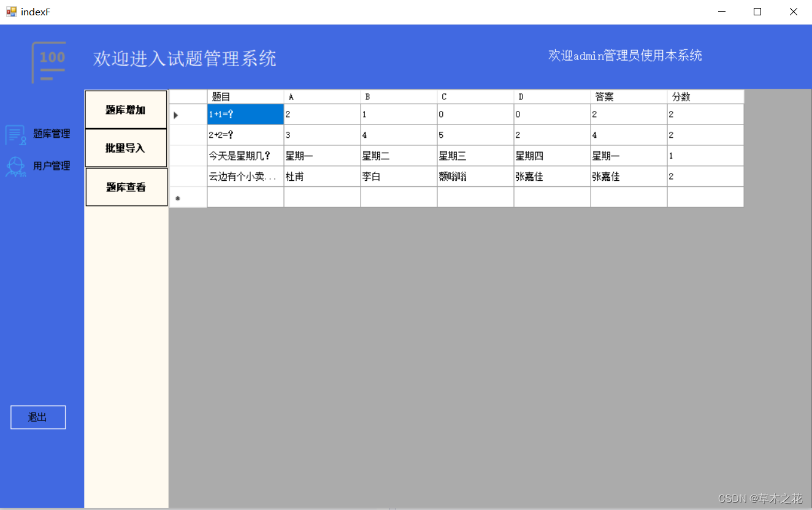
Task: Click the 批量导入 button
Action: pyautogui.click(x=126, y=148)
